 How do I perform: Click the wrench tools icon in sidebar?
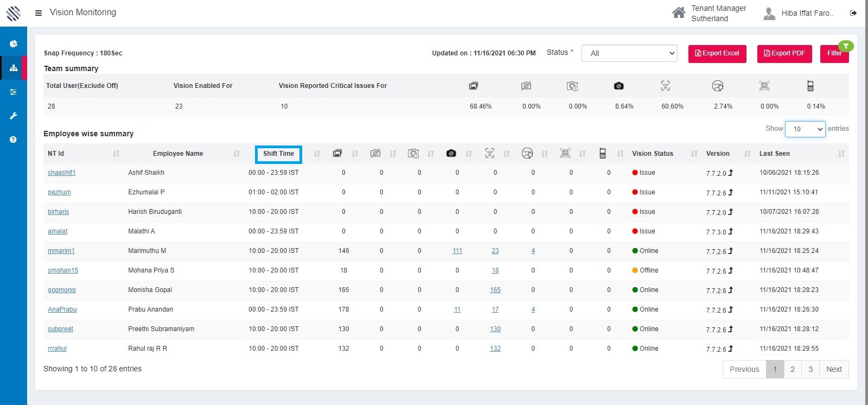coord(14,116)
